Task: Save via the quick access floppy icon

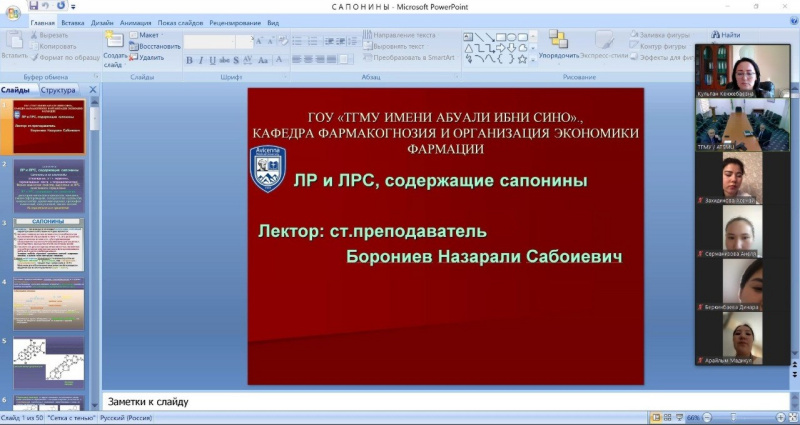Action: tap(34, 6)
